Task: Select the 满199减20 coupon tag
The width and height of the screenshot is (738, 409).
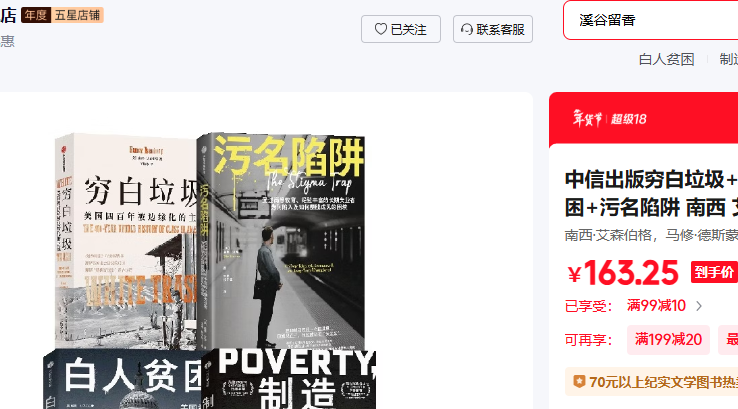Action: pyautogui.click(x=668, y=339)
